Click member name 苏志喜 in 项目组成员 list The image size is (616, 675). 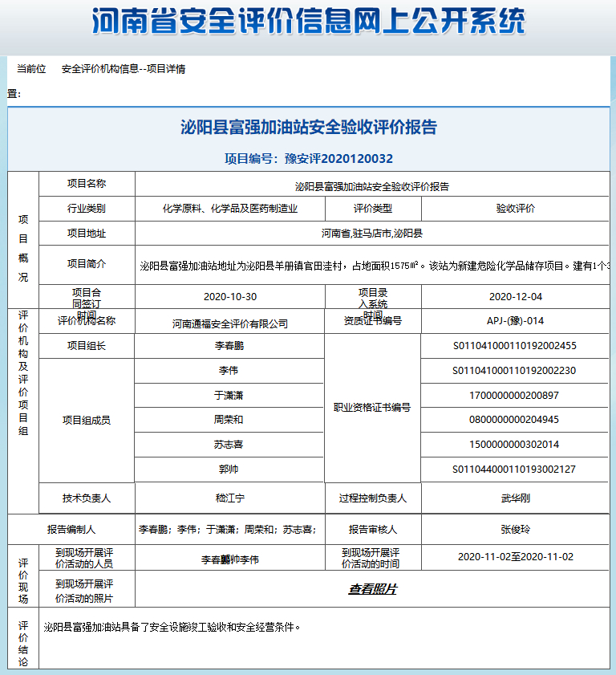point(229,445)
